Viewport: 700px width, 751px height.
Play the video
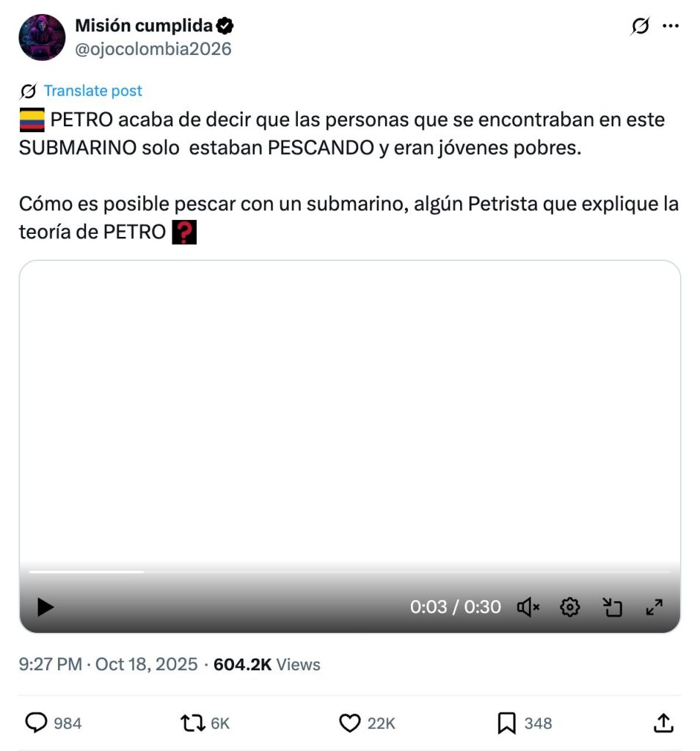[x=45, y=607]
